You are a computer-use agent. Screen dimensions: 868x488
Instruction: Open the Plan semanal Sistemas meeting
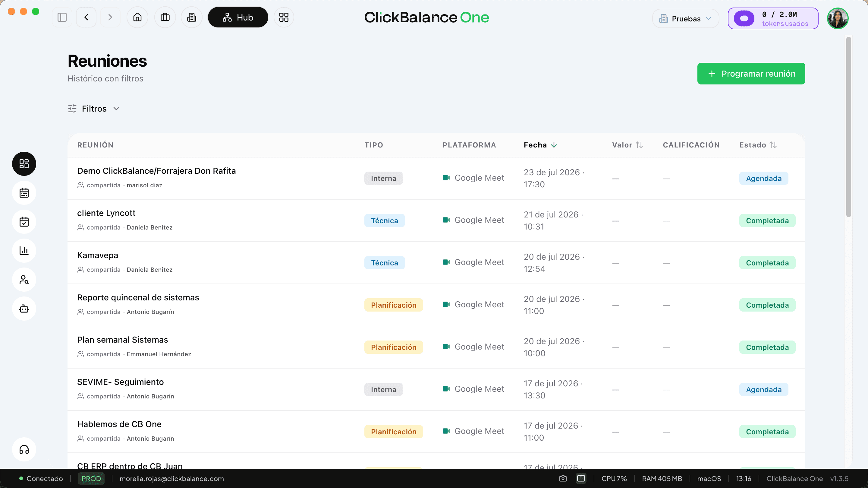pos(122,340)
